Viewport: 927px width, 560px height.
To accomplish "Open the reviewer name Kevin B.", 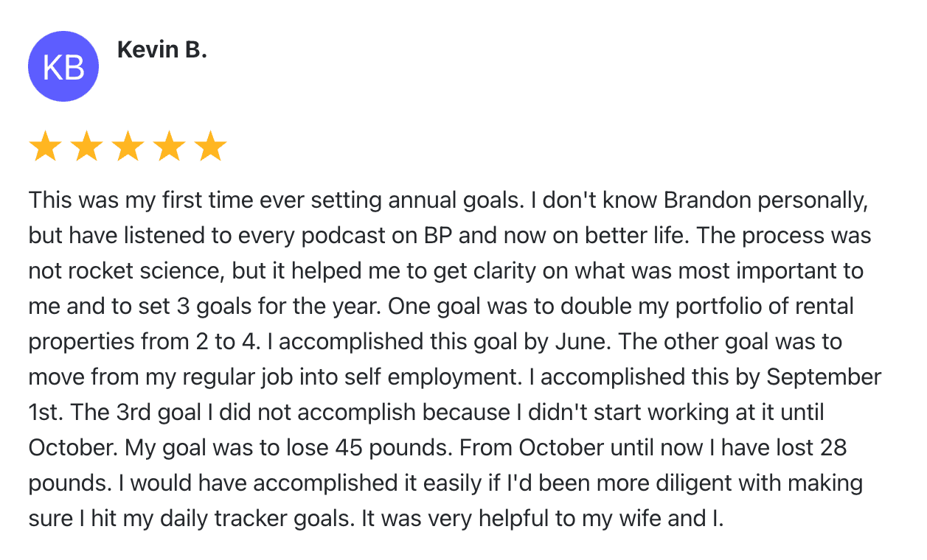I will click(162, 51).
